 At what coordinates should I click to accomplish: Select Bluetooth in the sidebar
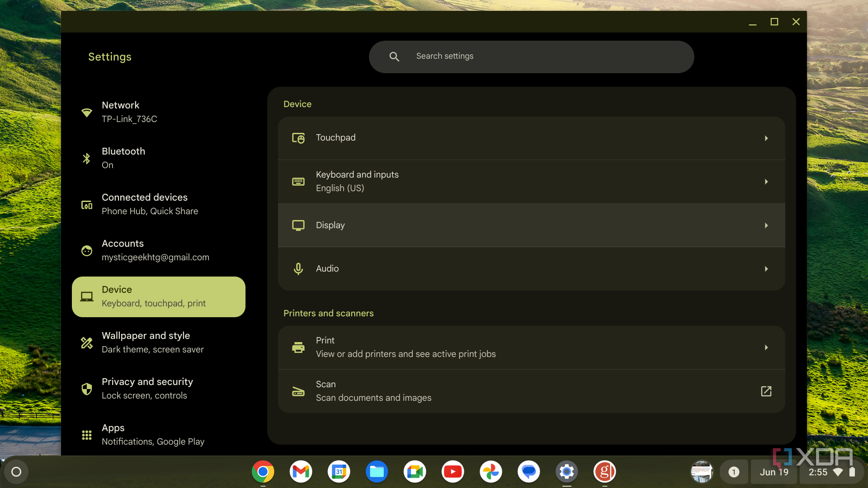coord(159,158)
